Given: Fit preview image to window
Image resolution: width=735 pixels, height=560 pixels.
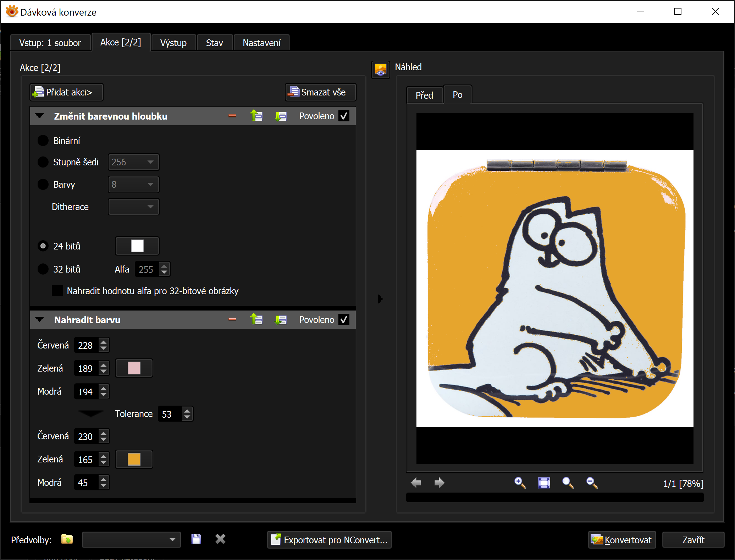Looking at the screenshot, I should click(544, 483).
